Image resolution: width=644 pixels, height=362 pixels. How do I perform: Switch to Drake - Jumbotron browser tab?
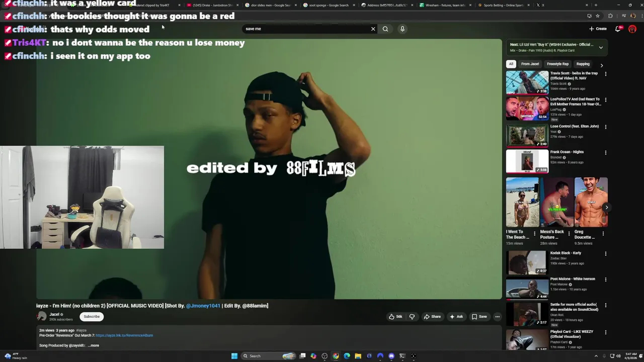[x=211, y=5]
